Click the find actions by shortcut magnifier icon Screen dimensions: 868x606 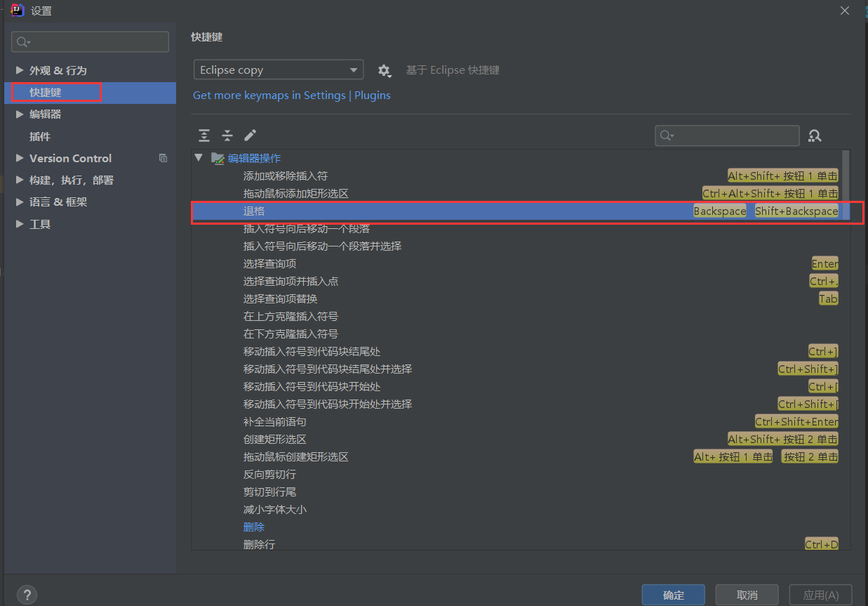click(815, 135)
